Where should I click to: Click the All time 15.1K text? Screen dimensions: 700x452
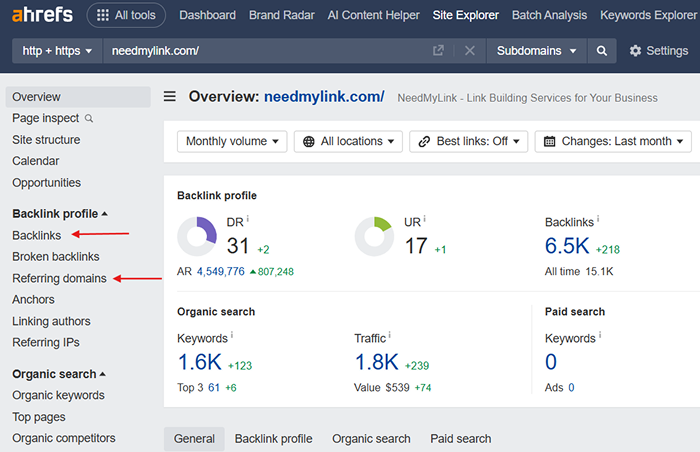[x=579, y=272]
